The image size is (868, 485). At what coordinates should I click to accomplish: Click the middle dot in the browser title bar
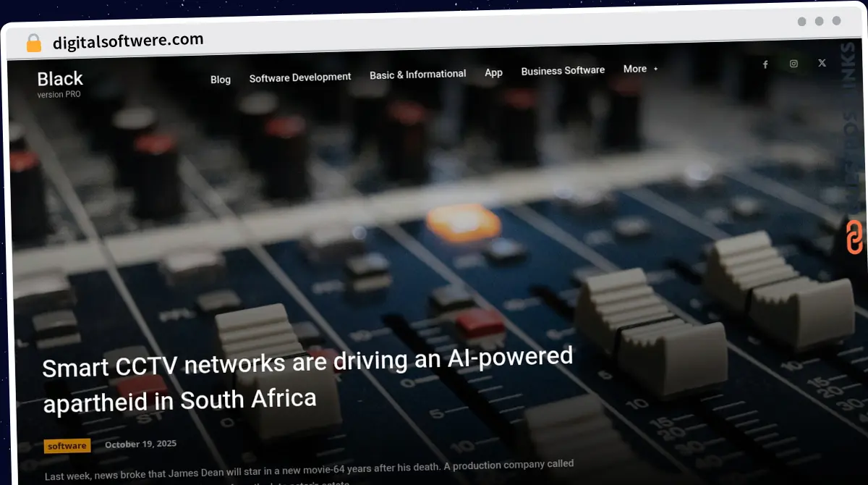pyautogui.click(x=818, y=22)
